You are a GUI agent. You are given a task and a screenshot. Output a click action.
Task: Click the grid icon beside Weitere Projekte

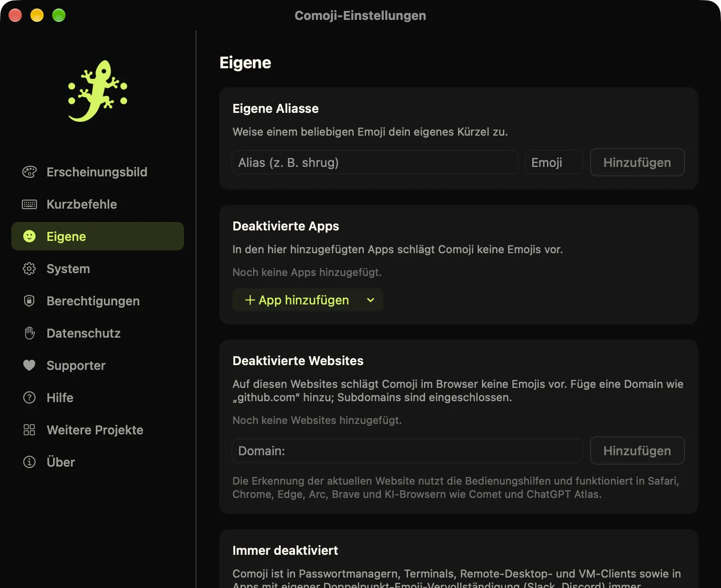(29, 430)
